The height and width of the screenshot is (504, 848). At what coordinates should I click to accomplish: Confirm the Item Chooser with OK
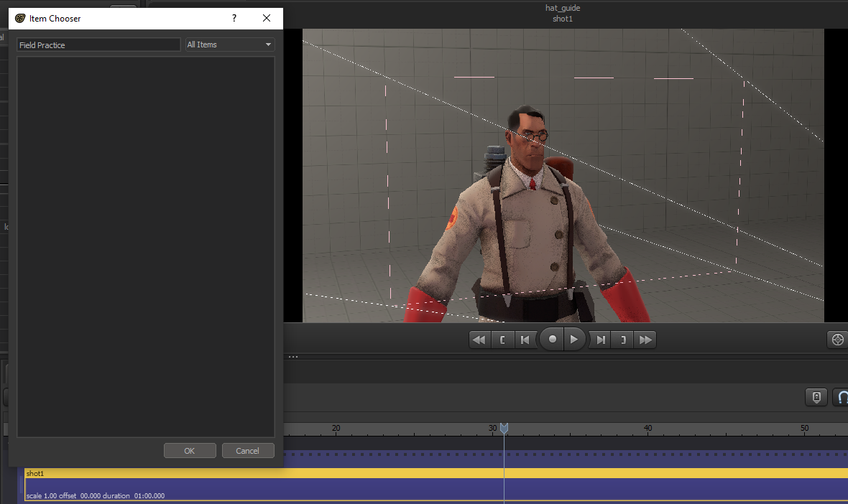(190, 451)
